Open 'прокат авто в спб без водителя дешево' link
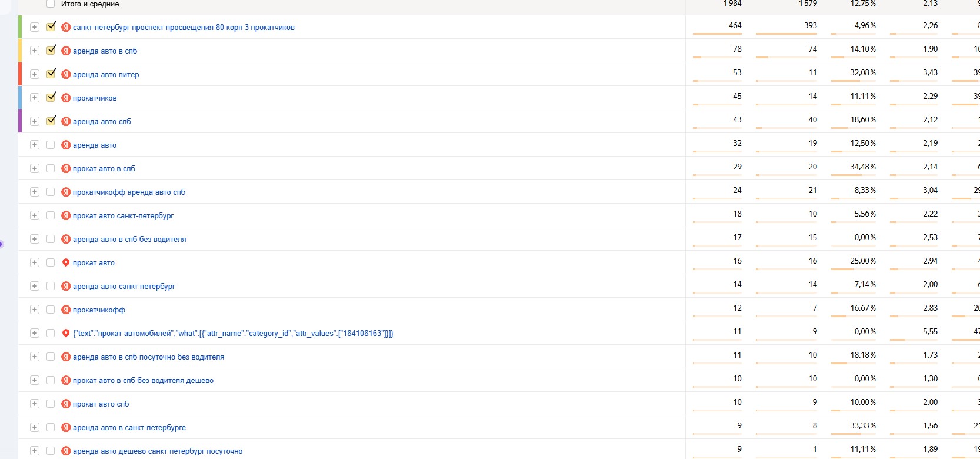The image size is (980, 459). (143, 380)
